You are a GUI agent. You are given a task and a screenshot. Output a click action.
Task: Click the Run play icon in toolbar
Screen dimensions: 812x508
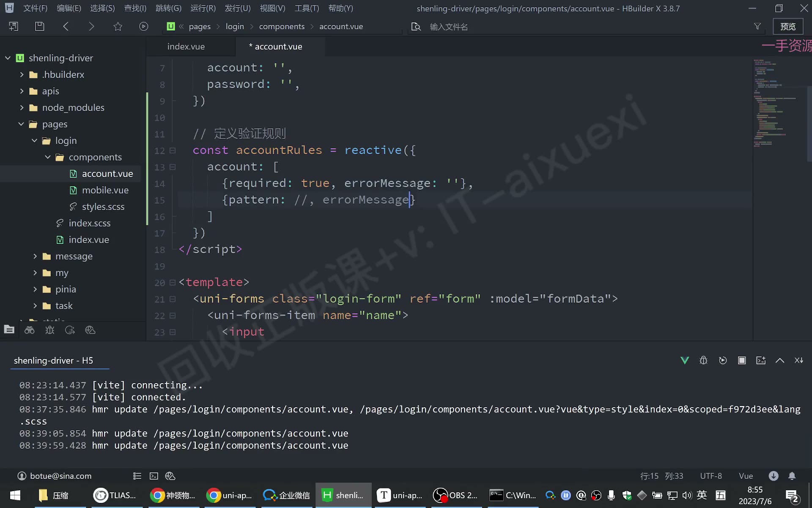tap(144, 26)
